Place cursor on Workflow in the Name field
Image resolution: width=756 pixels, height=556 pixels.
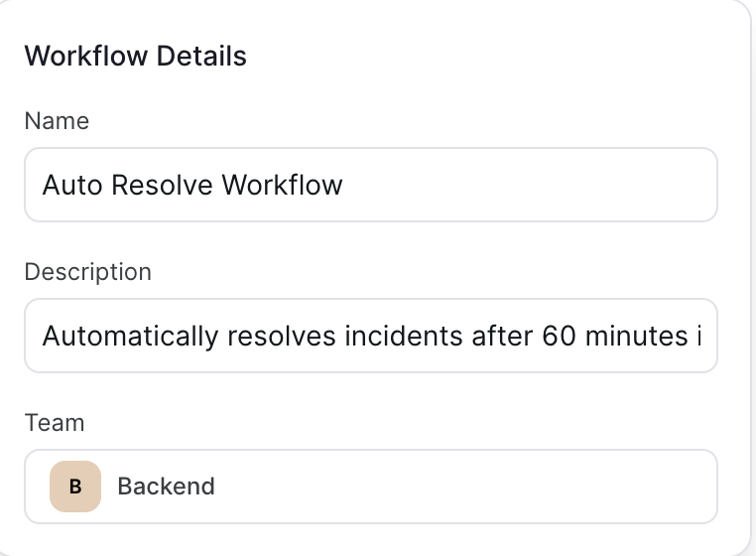(282, 185)
